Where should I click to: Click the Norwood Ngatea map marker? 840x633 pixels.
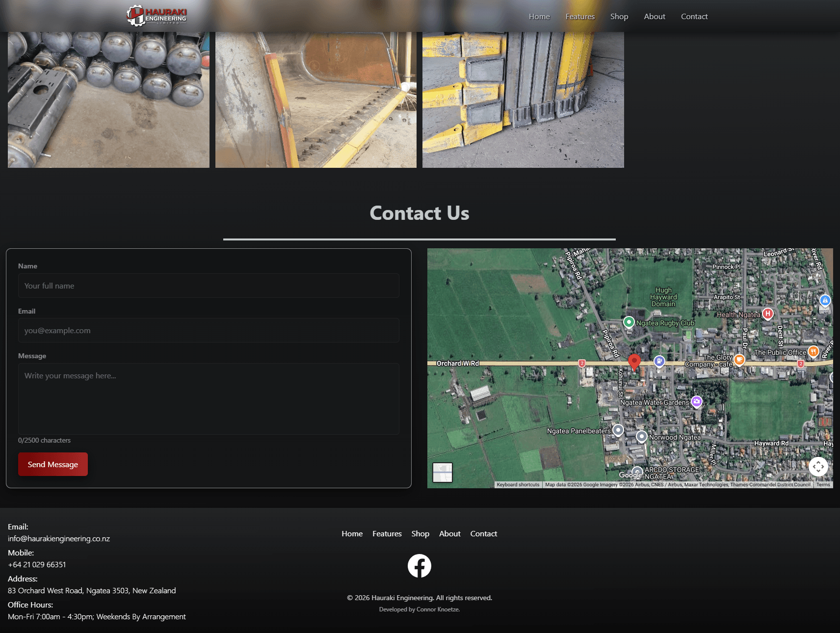pyautogui.click(x=641, y=436)
